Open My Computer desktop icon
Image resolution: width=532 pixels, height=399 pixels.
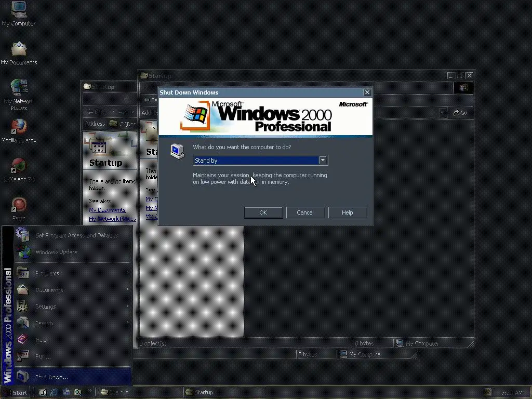19,14
